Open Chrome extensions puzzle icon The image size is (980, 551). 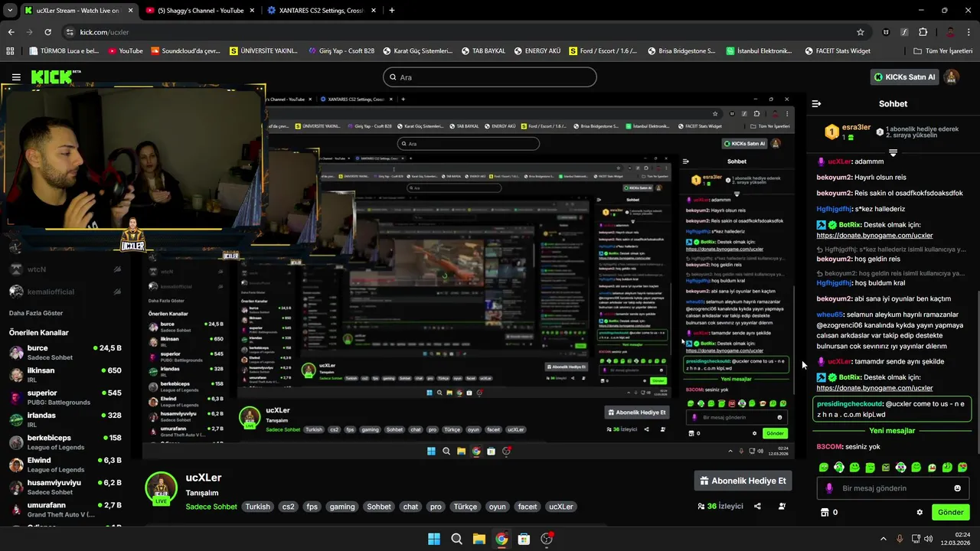coord(923,32)
